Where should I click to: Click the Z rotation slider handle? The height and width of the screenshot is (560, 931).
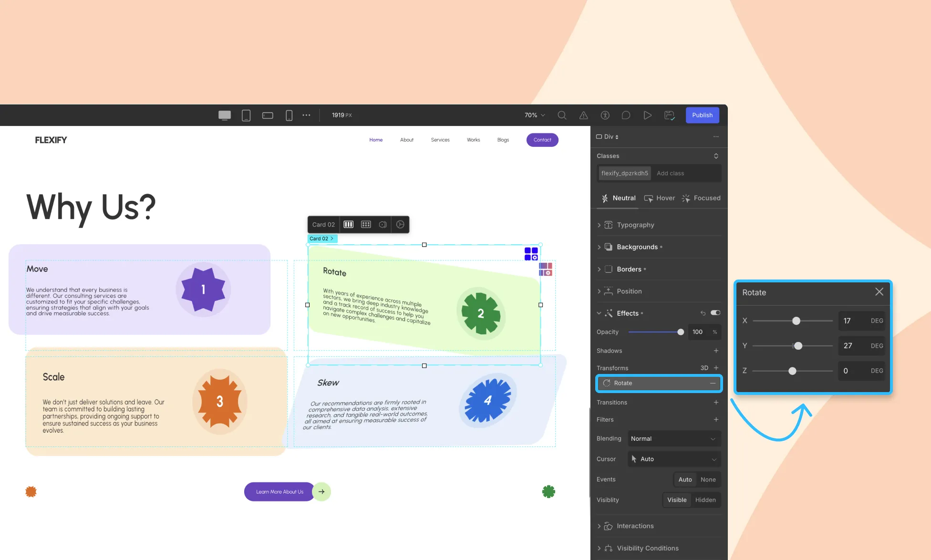pos(792,371)
